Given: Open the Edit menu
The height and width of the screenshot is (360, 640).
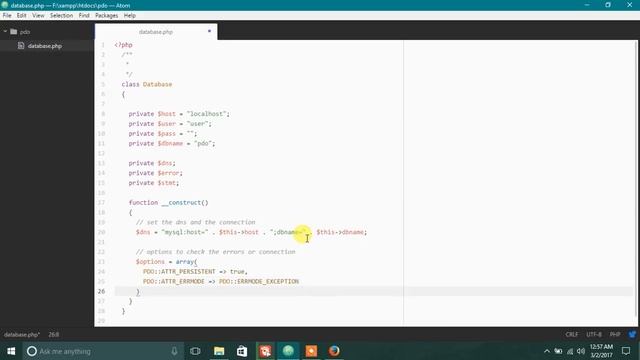Looking at the screenshot, I should pos(22,16).
